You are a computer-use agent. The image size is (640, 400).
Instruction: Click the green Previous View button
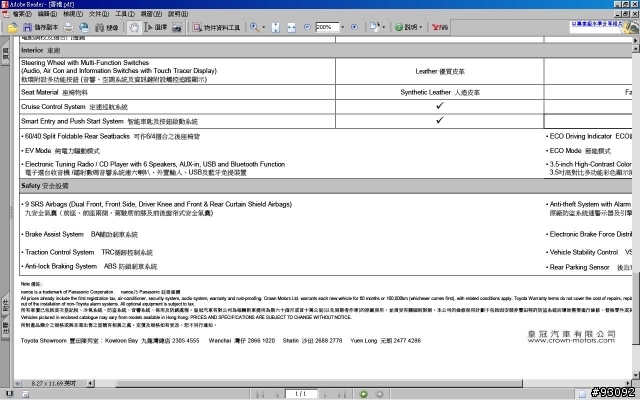(x=363, y=394)
